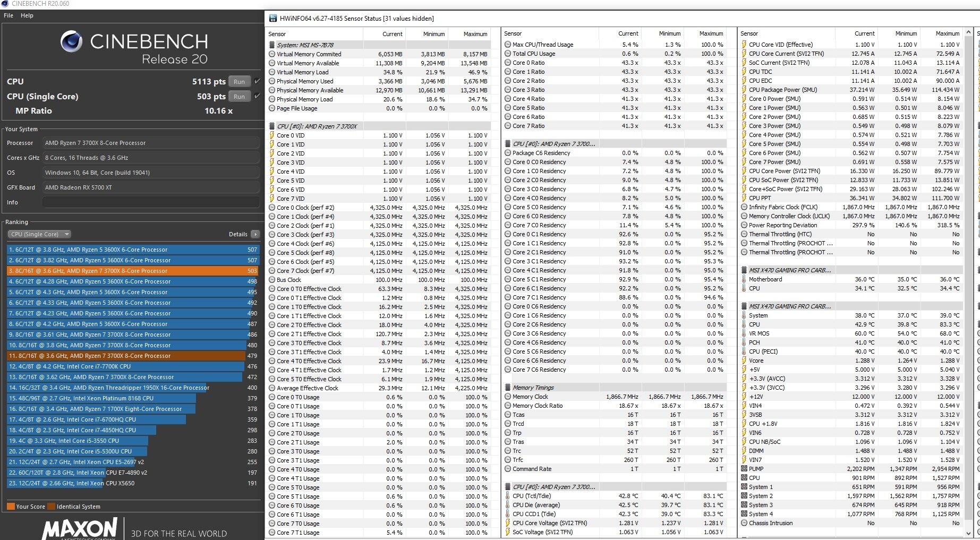Toggle the CPU test checkbox
980x540 pixels.
[257, 81]
